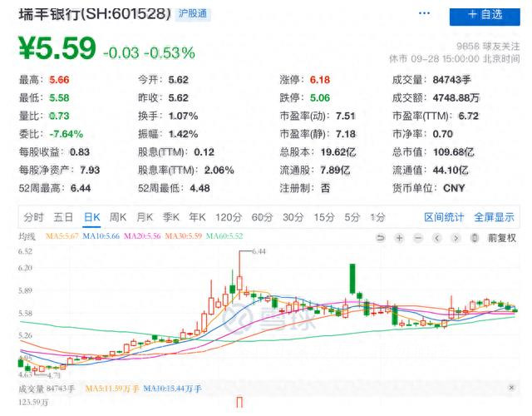This screenshot has width=532, height=416.
Task: Switch to the 五日 chart tab
Action: coord(63,217)
